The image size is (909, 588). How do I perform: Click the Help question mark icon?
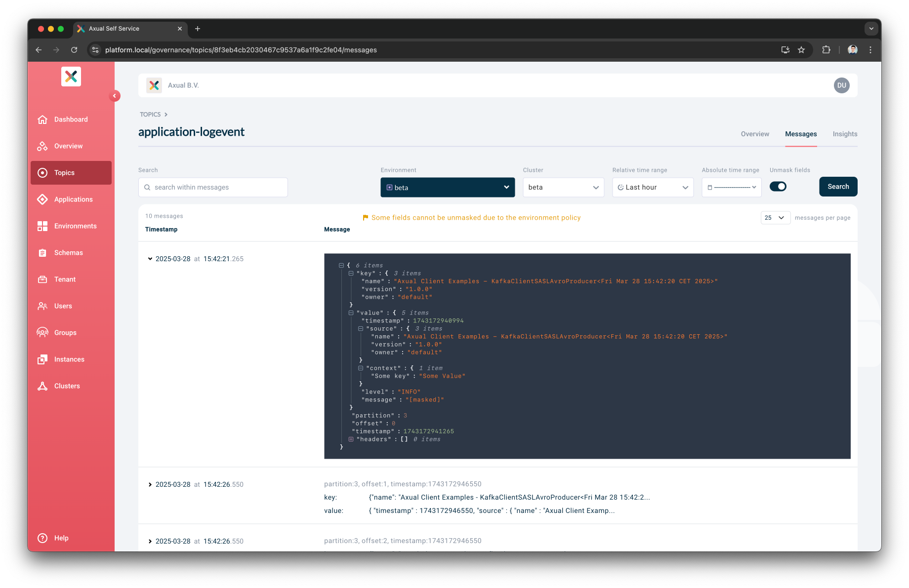point(42,538)
